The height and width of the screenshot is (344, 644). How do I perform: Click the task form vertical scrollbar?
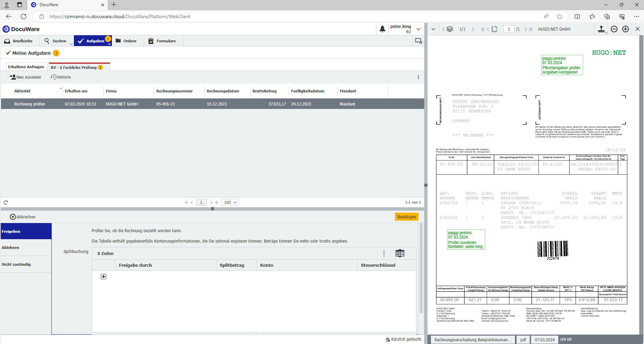coord(421,269)
